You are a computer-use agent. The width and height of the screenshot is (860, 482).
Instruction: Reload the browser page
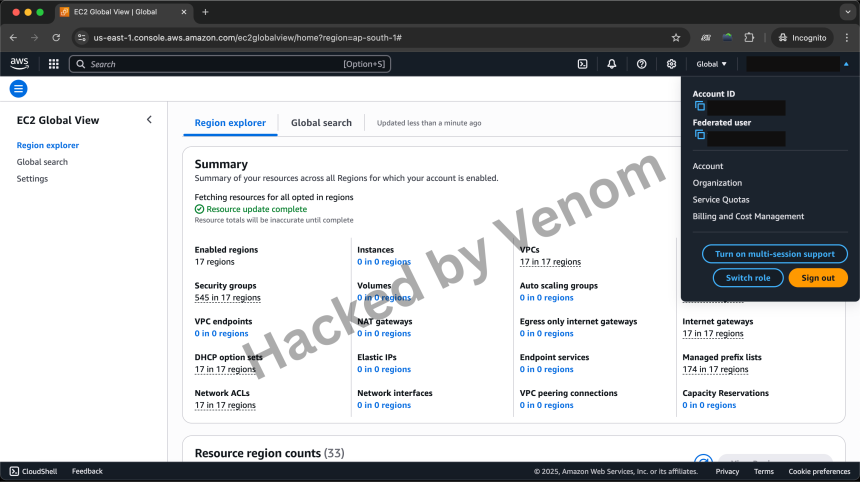tap(56, 38)
